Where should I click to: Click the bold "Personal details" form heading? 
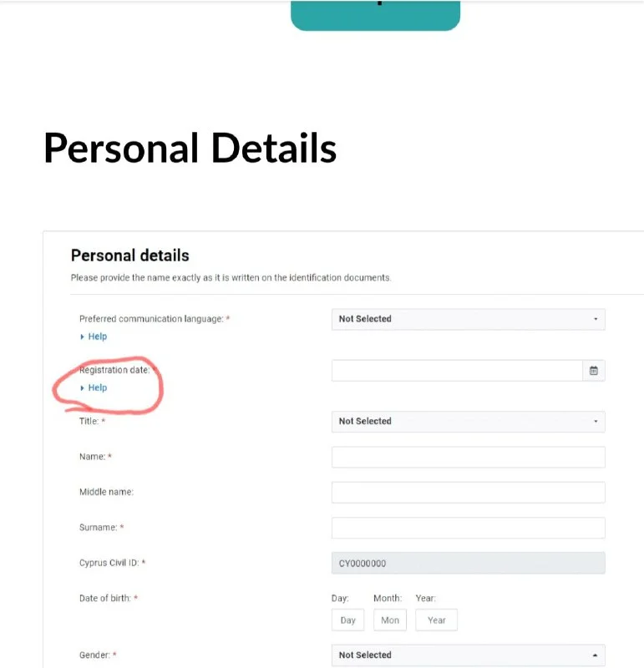129,256
